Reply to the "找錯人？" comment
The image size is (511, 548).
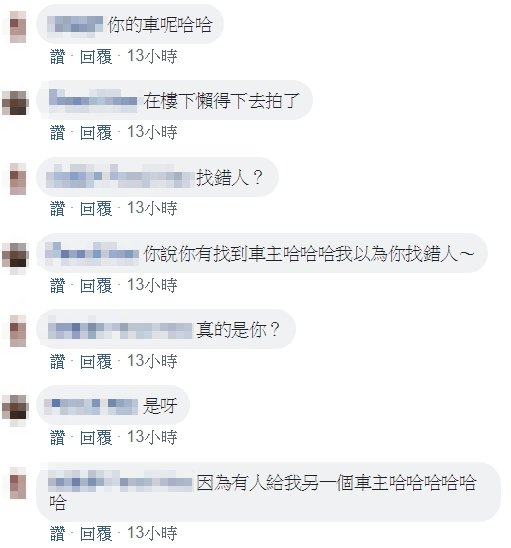pyautogui.click(x=96, y=208)
